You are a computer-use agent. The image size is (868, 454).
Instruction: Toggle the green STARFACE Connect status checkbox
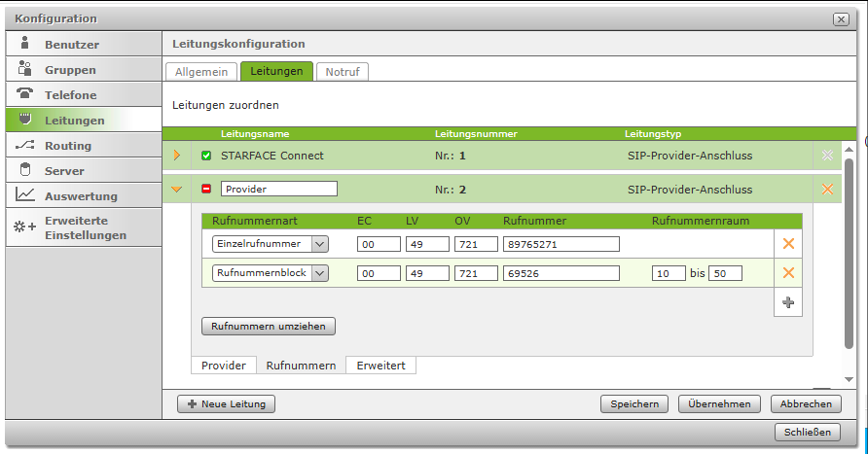206,156
